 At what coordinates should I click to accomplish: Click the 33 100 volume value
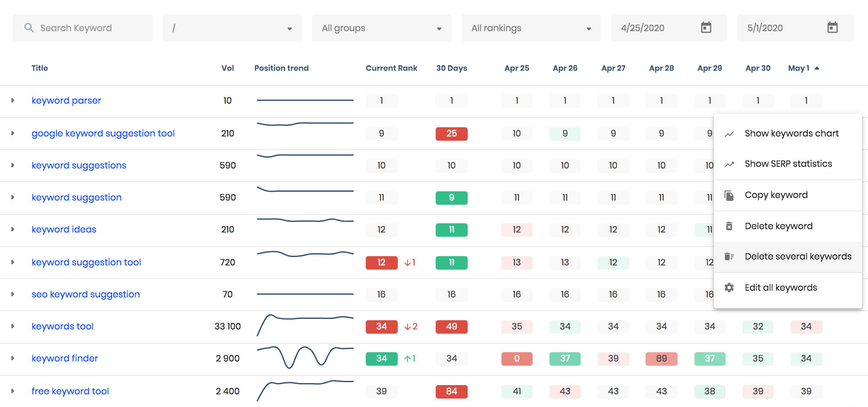[228, 327]
